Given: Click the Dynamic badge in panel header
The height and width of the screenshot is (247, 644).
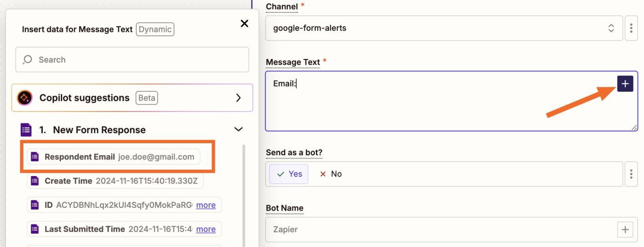Looking at the screenshot, I should pos(155,29).
